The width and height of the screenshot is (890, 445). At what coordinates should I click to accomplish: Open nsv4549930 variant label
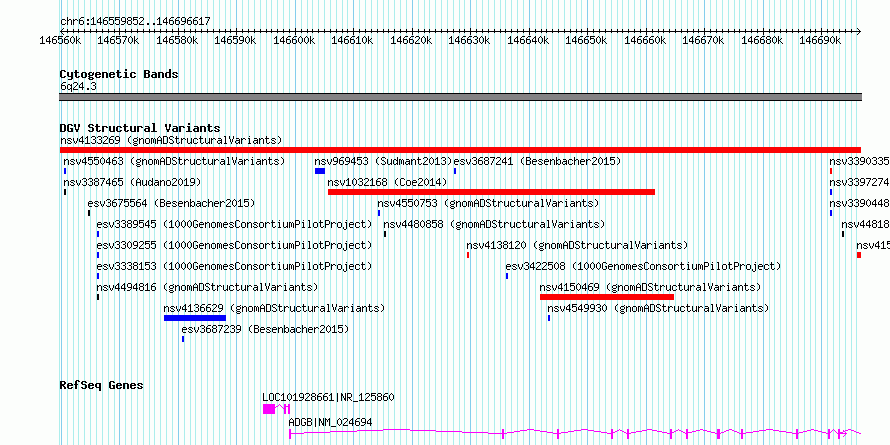tap(658, 308)
